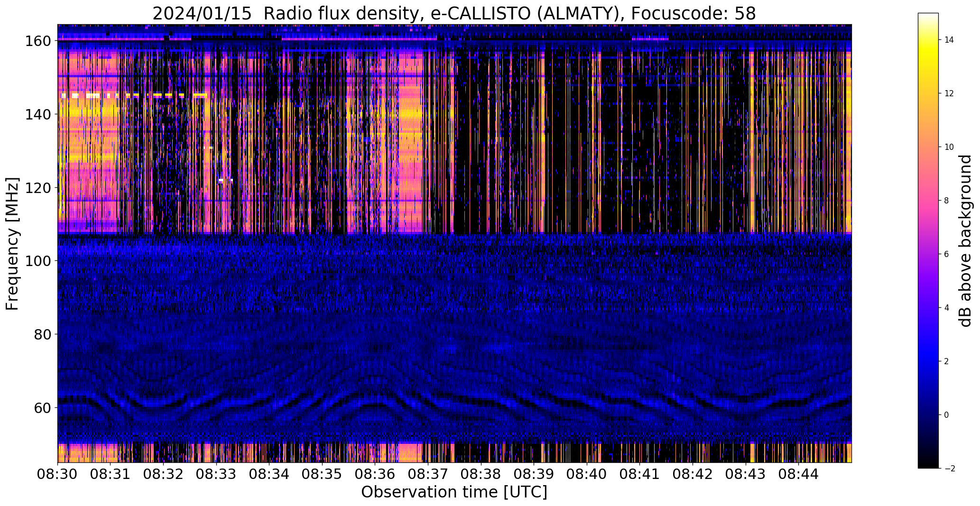Click the 08:35 time tick label
The width and height of the screenshot is (980, 506).
click(322, 473)
